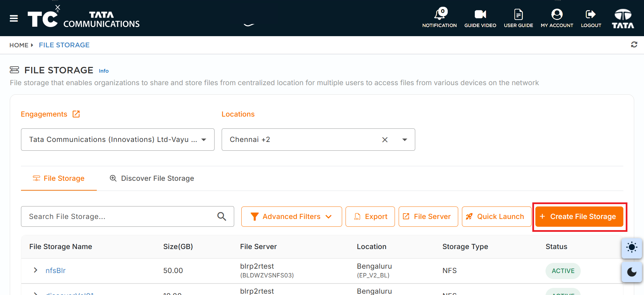
Task: Open the nfsBlr file storage link
Action: point(55,271)
